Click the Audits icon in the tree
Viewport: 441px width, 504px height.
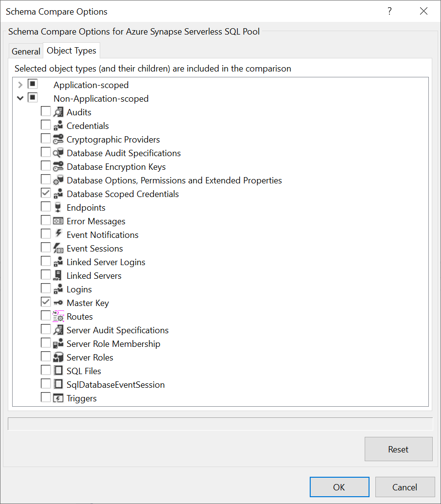tap(58, 112)
